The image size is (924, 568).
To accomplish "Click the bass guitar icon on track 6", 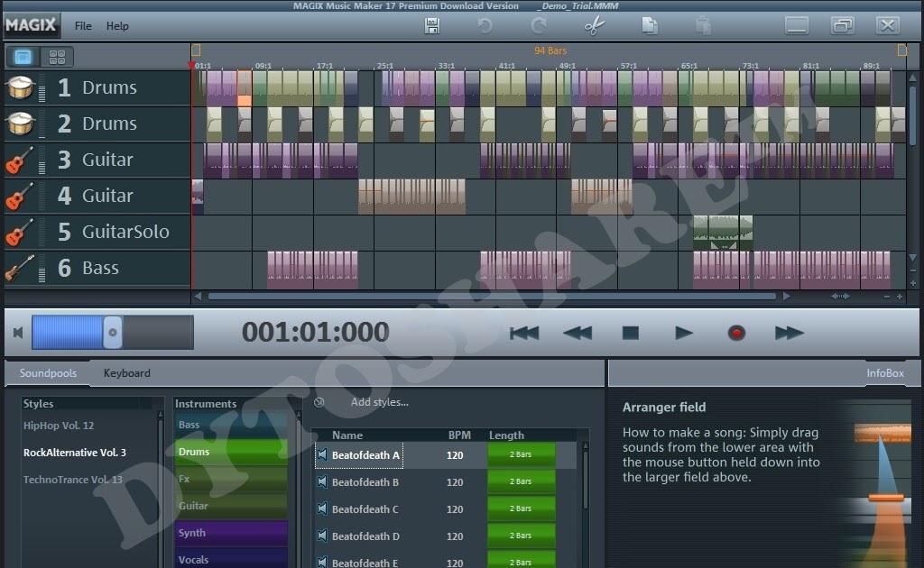I will tap(20, 268).
